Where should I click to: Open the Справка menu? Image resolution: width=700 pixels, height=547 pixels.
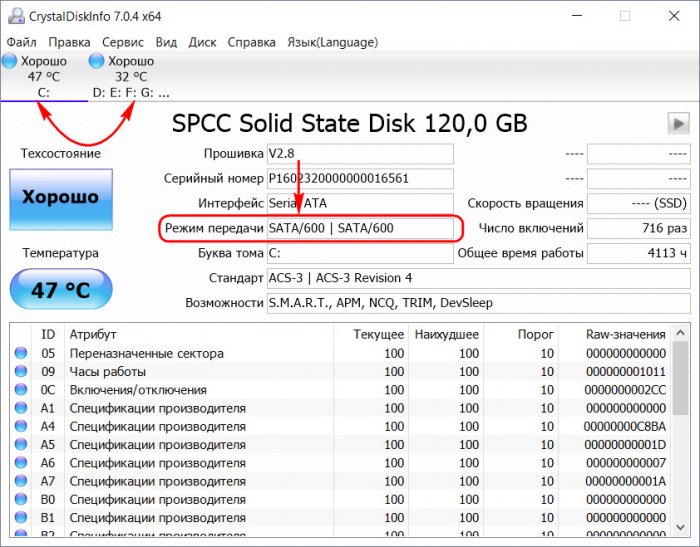251,42
